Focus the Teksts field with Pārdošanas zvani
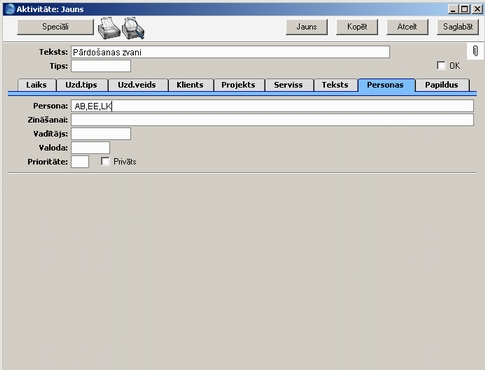 [230, 52]
